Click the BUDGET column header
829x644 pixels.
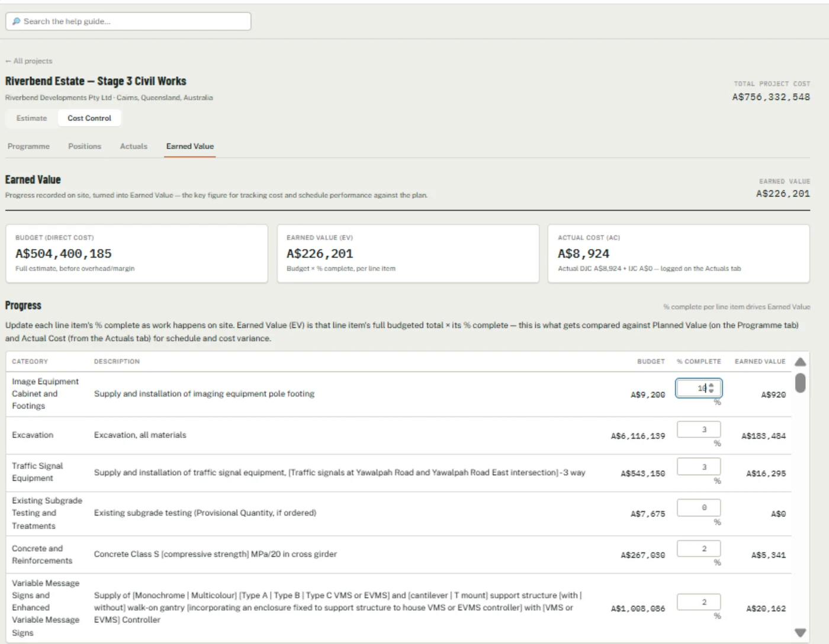coord(651,362)
